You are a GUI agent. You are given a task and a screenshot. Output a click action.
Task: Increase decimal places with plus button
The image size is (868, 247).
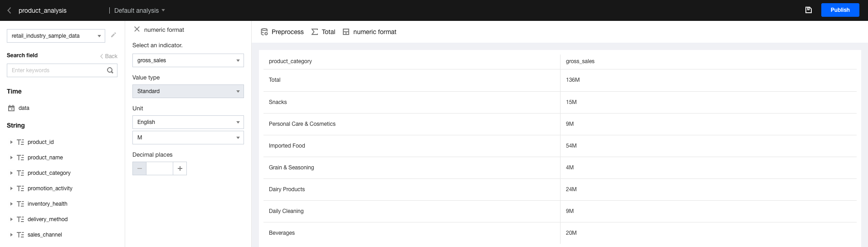pyautogui.click(x=180, y=168)
